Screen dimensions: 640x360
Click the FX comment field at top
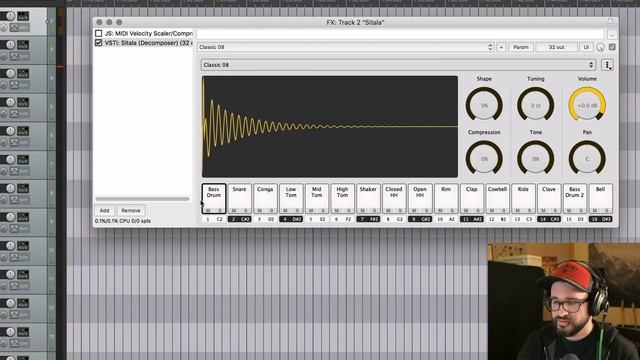[x=400, y=34]
